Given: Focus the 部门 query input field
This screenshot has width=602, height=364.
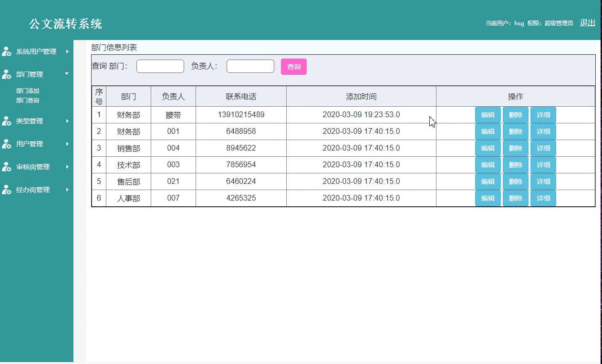Looking at the screenshot, I should tap(160, 66).
